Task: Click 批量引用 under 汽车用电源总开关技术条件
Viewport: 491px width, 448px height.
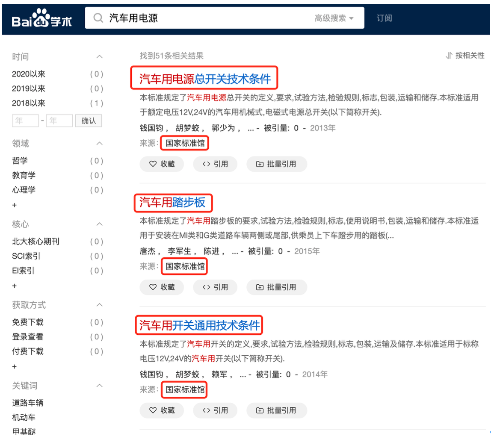Action: click(x=276, y=164)
